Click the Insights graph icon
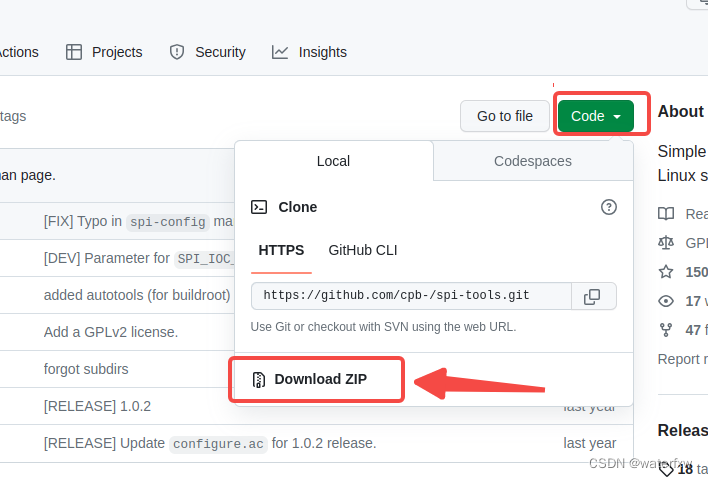The image size is (708, 478). pyautogui.click(x=279, y=52)
